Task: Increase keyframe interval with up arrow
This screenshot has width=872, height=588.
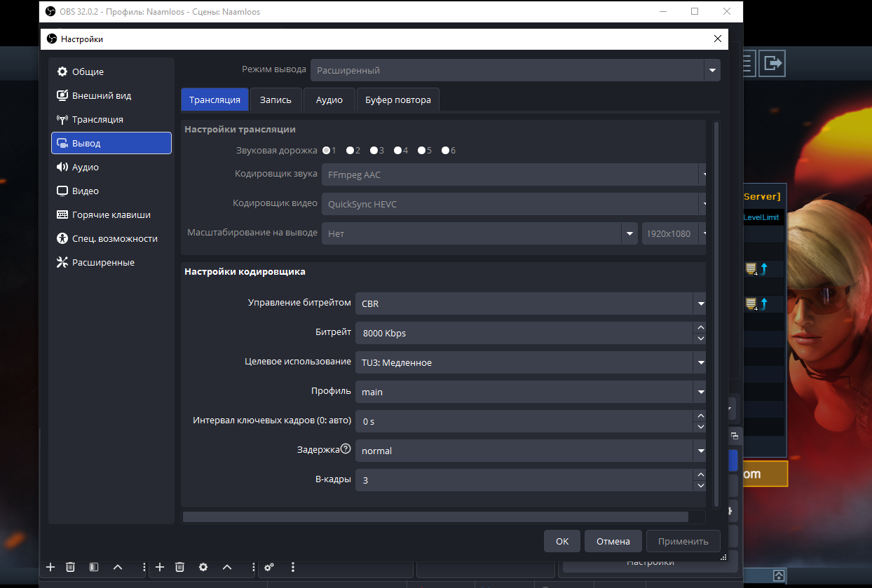Action: pyautogui.click(x=700, y=416)
